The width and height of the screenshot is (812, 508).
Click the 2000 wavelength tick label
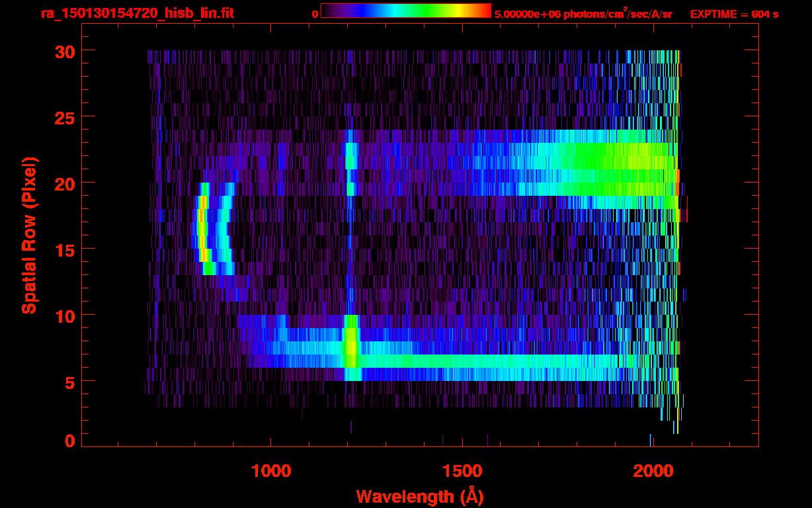(652, 471)
